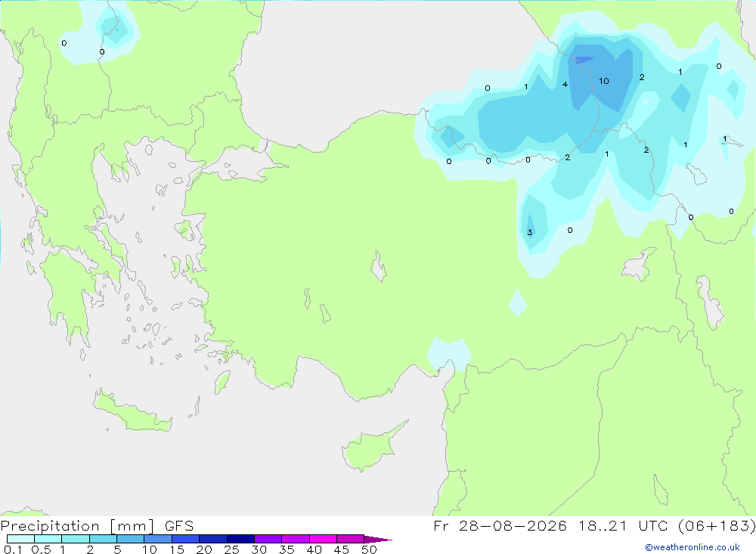Click the legend label 0.1
Viewport: 756px width, 554px height.
tap(13, 549)
